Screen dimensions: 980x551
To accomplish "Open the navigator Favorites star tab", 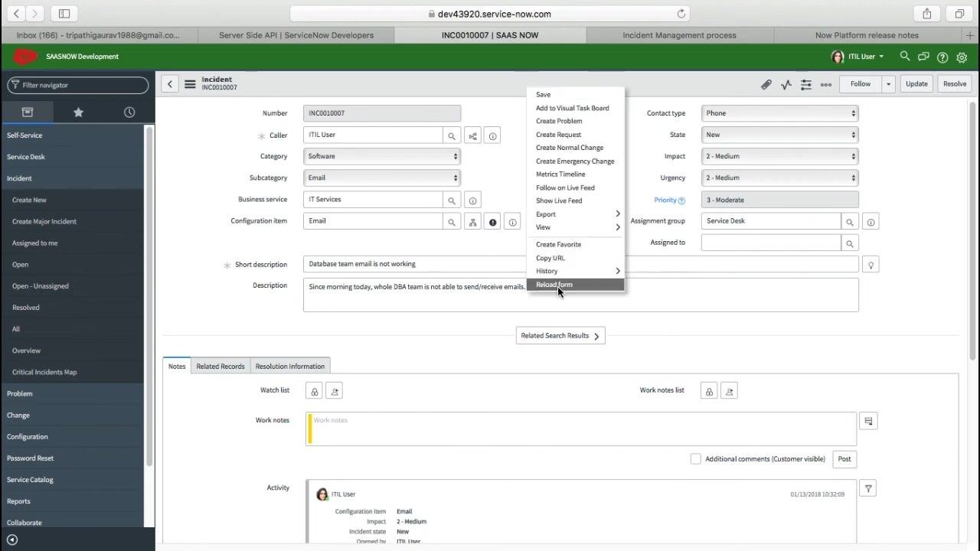I will (78, 112).
